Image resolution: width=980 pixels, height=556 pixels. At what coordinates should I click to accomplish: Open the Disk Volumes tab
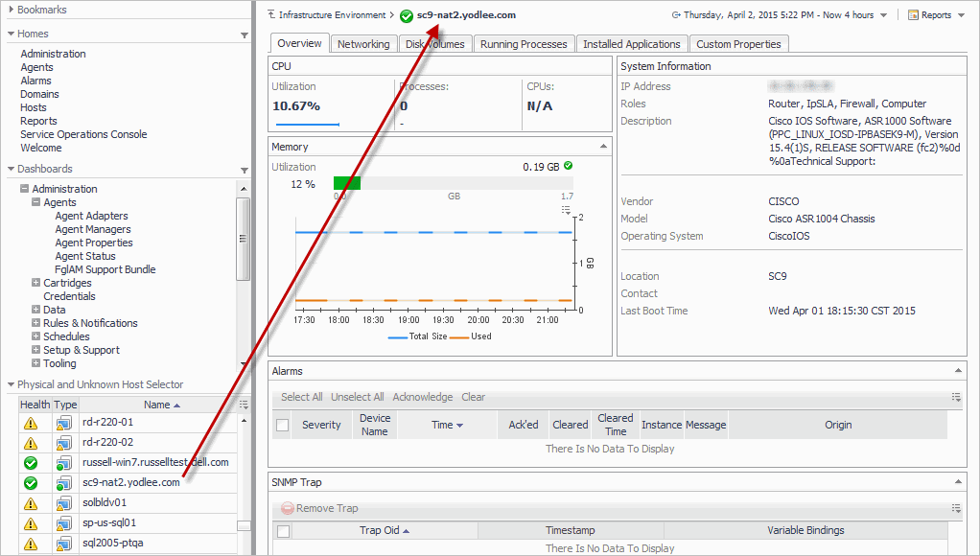(x=435, y=44)
